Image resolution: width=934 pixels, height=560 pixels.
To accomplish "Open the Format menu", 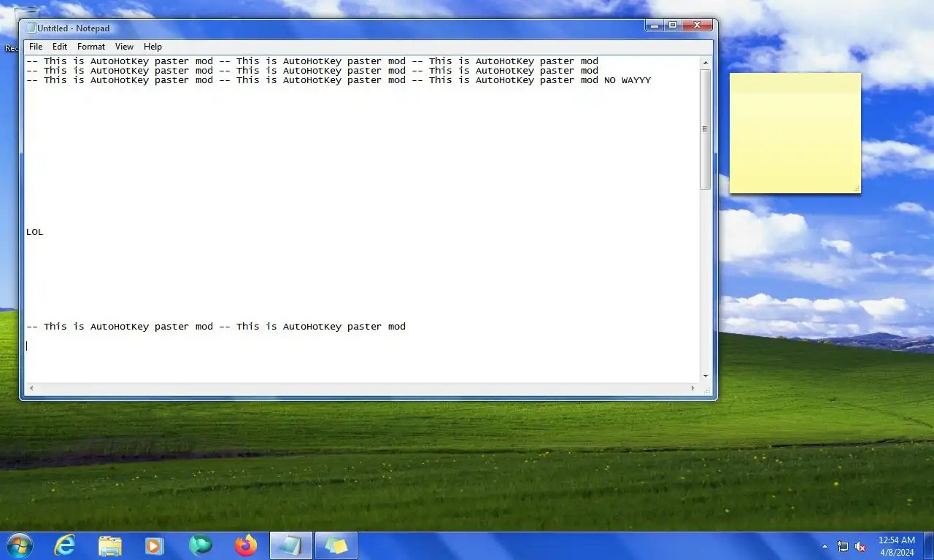I will point(91,47).
